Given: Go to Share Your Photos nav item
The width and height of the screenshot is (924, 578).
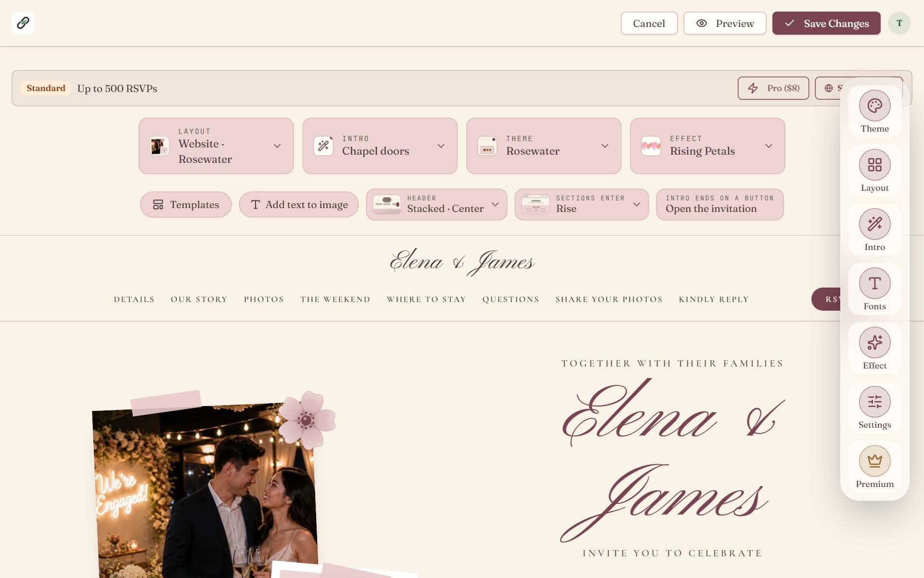Looking at the screenshot, I should (609, 299).
